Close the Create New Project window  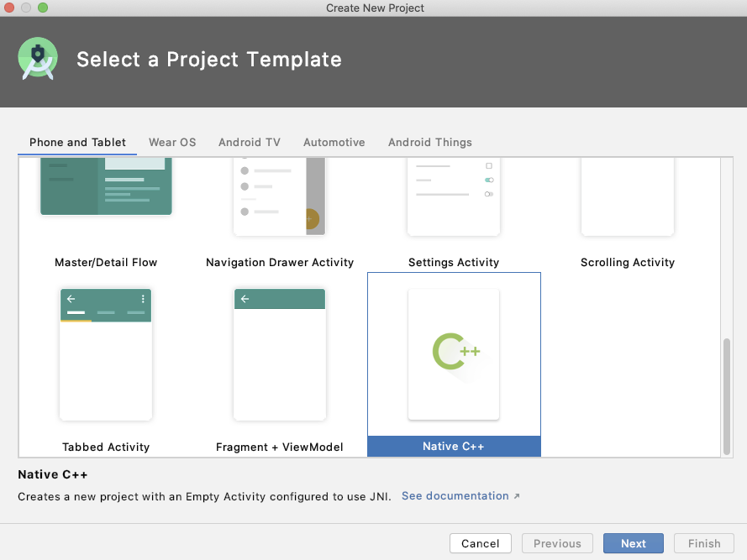tap(9, 8)
